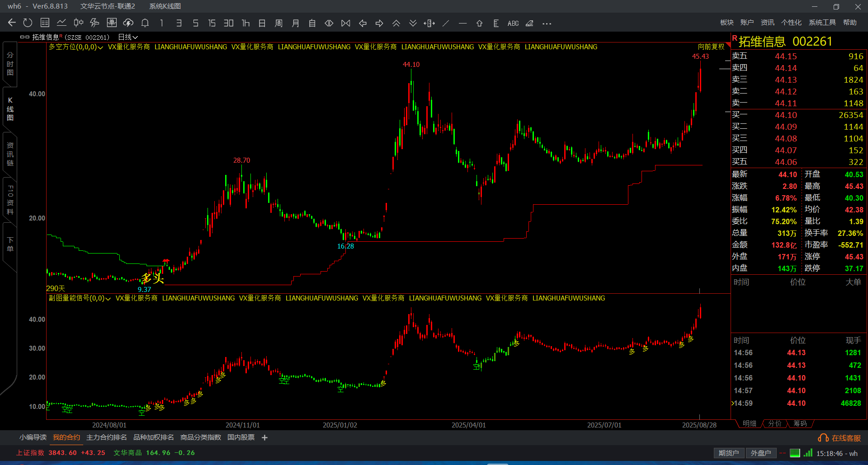Select the trend line drawing tool

(x=446, y=23)
